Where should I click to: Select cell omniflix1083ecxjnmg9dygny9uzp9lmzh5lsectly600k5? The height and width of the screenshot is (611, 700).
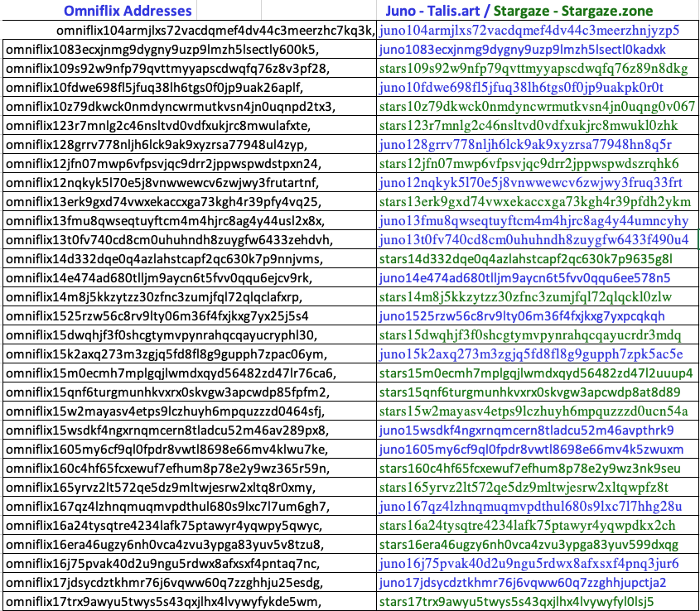click(x=190, y=49)
